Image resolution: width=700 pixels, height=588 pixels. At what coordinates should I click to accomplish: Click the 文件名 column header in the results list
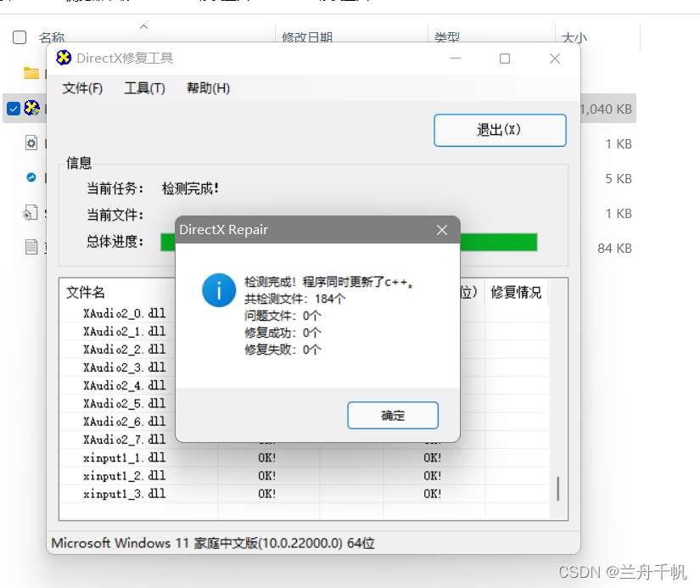[86, 293]
